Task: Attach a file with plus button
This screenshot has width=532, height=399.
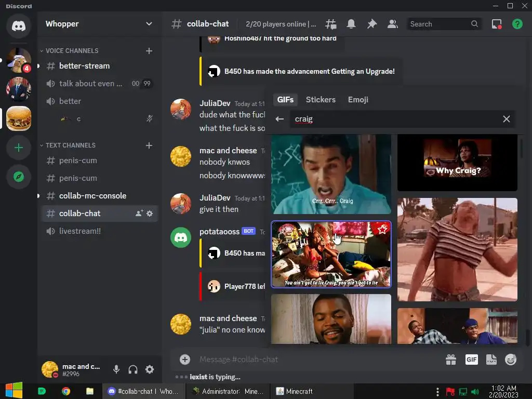Action: (x=185, y=360)
